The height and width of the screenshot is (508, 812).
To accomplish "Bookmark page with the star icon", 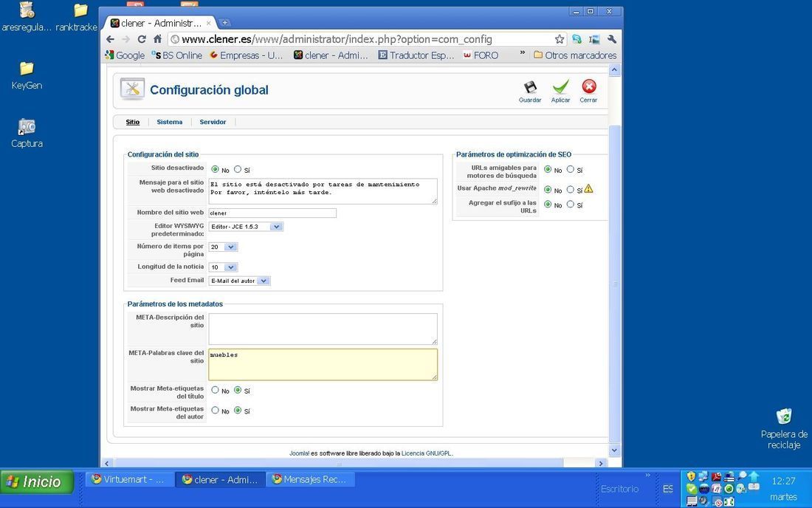I will pos(560,39).
